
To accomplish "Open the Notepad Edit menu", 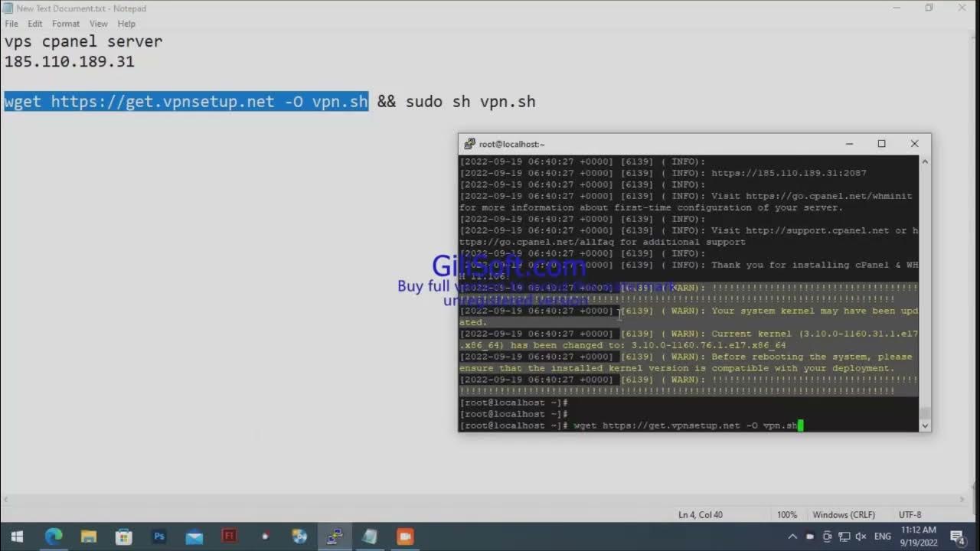I will pos(35,24).
